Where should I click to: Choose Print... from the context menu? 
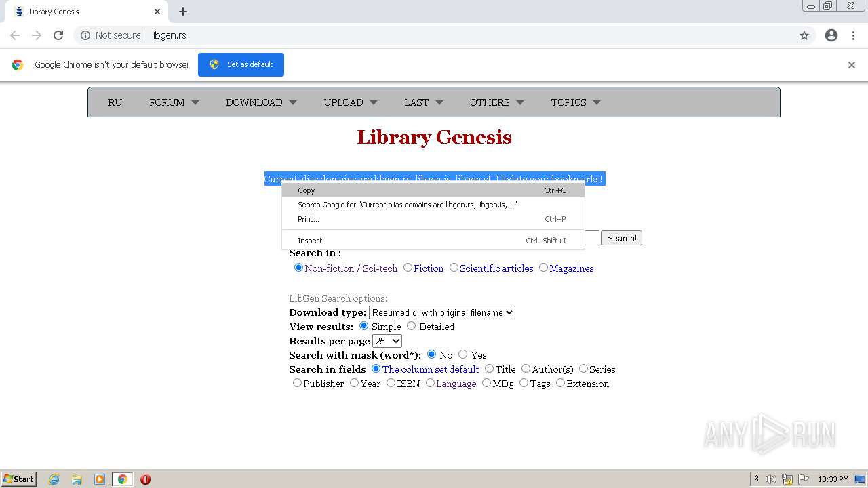click(x=433, y=219)
